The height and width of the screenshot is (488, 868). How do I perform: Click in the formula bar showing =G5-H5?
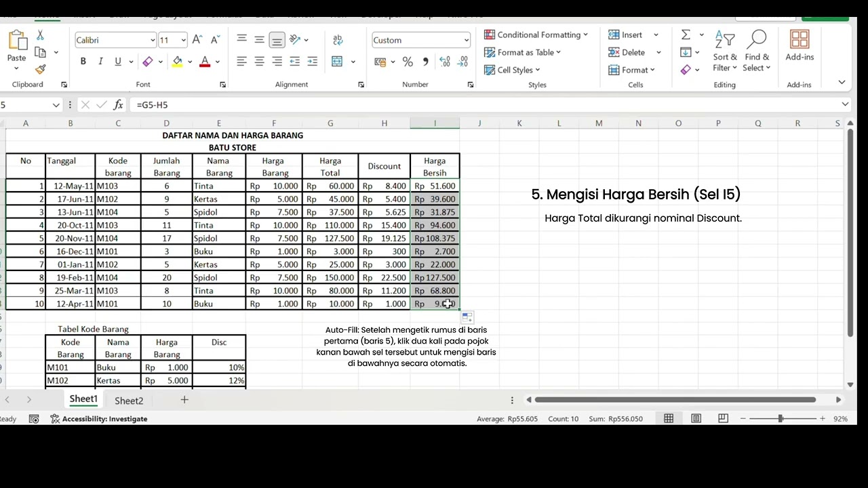pyautogui.click(x=485, y=105)
